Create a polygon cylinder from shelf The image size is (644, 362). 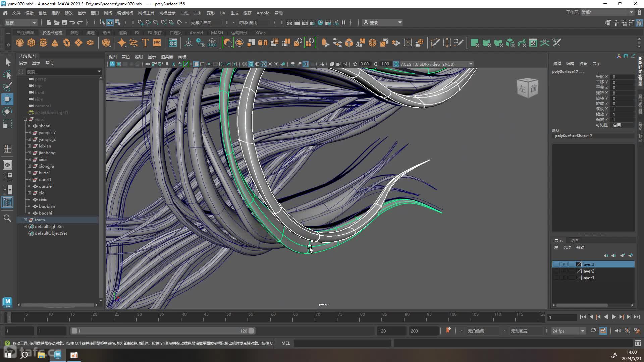tap(43, 43)
